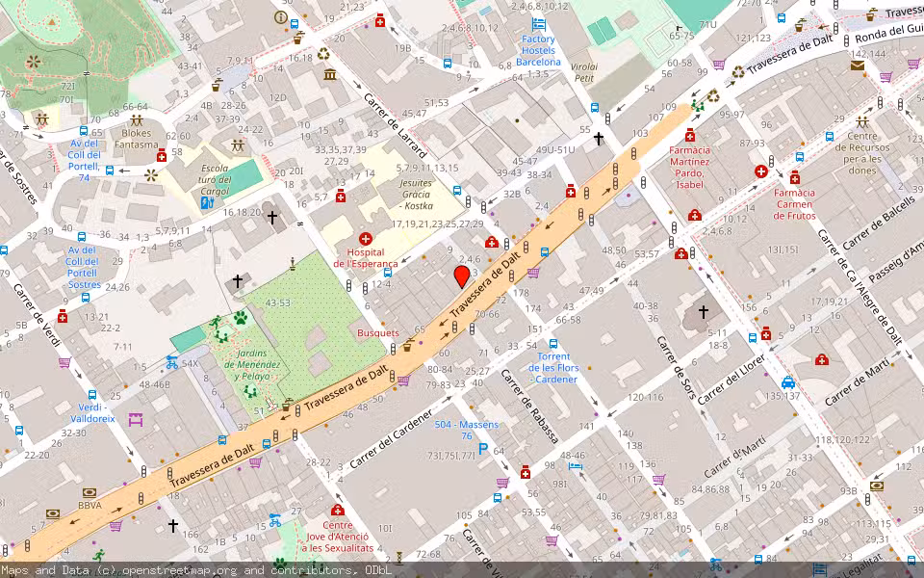The width and height of the screenshot is (924, 578).
Task: Select the taxi stand icon
Action: coord(788,382)
